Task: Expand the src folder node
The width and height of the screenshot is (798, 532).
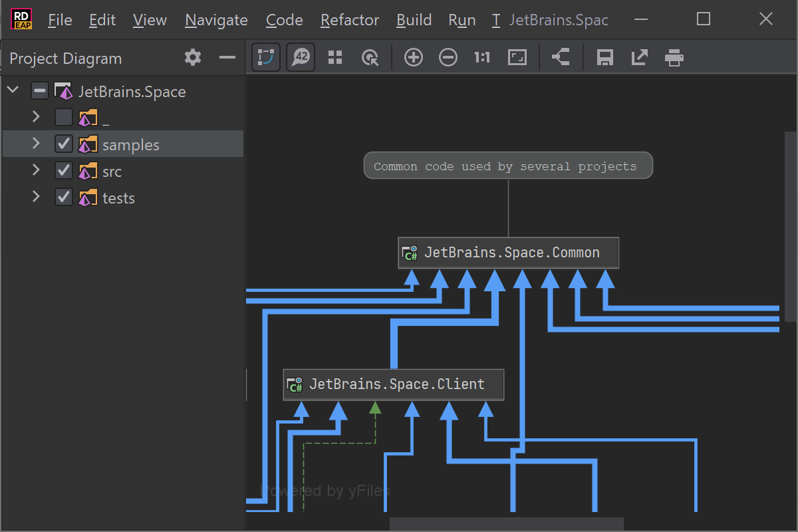Action: click(x=36, y=170)
